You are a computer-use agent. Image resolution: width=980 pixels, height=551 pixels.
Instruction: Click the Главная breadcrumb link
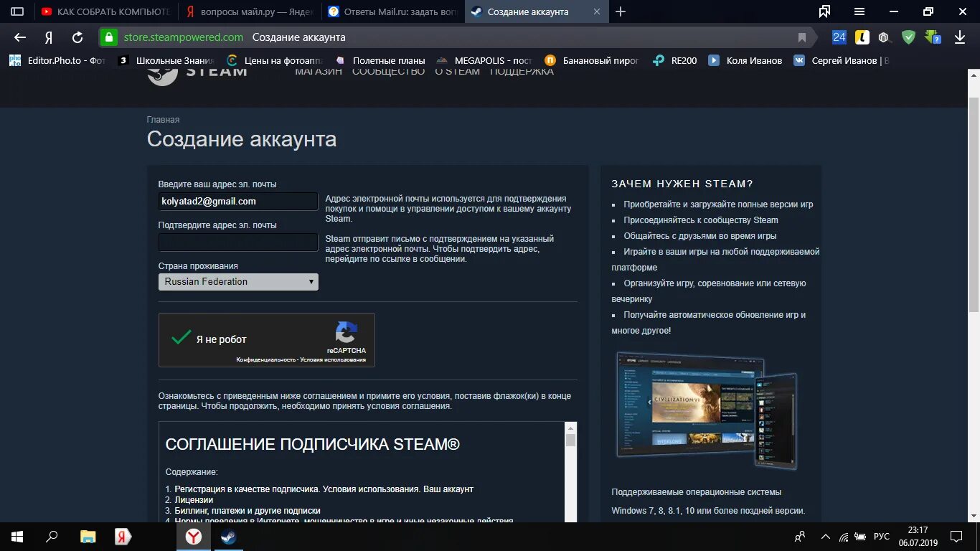click(163, 120)
